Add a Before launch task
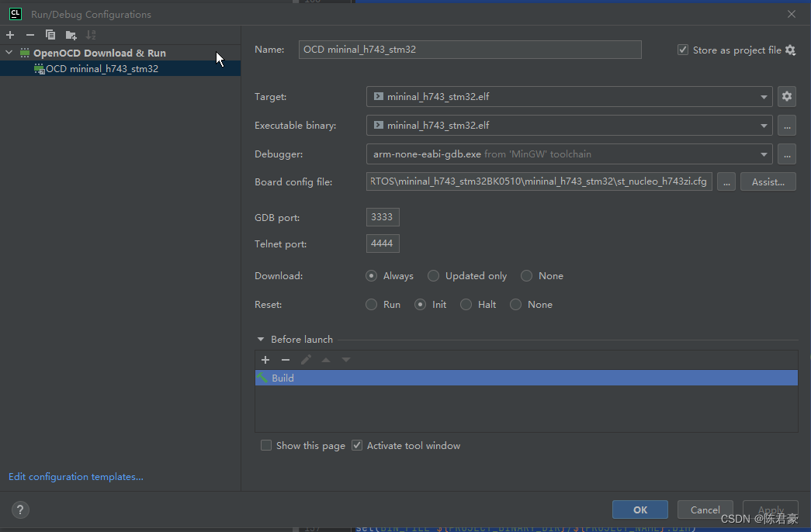811x532 pixels. tap(265, 360)
